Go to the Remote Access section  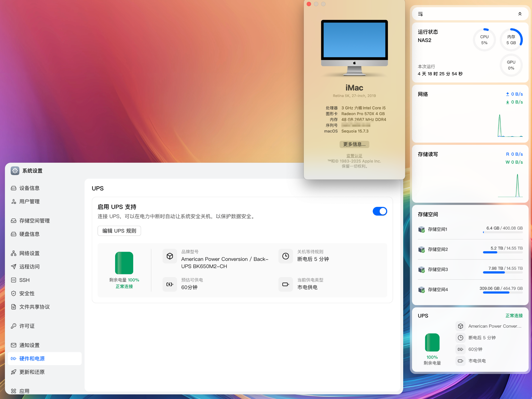click(29, 267)
